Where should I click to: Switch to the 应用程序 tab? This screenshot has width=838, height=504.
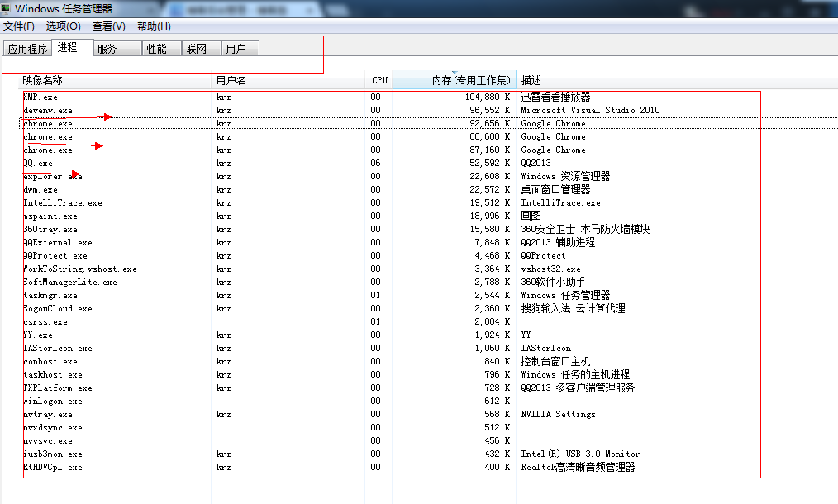[x=27, y=49]
